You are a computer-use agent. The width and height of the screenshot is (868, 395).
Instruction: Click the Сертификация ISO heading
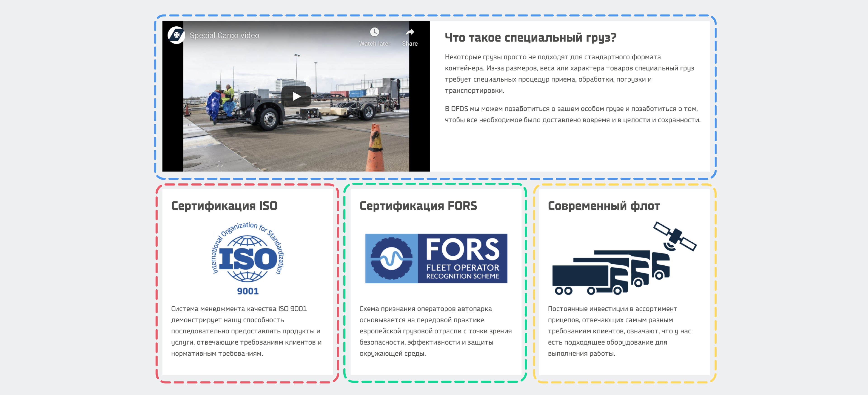point(224,206)
